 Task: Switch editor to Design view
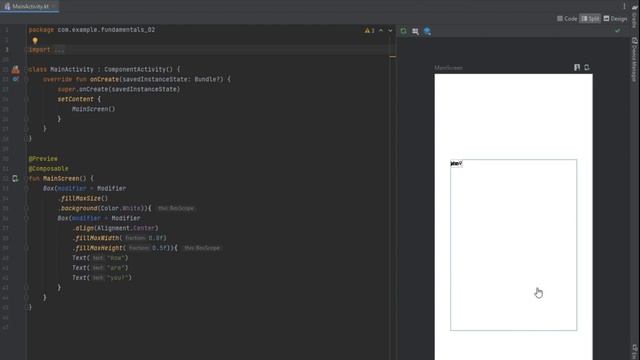click(615, 19)
